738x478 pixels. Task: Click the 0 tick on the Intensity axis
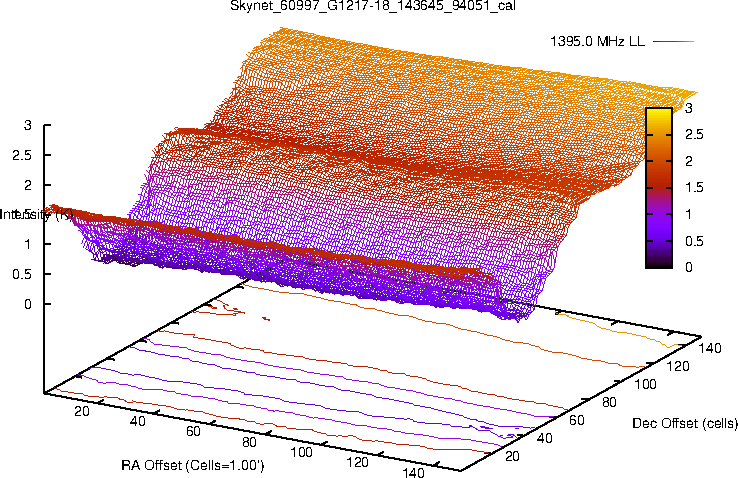(x=28, y=304)
